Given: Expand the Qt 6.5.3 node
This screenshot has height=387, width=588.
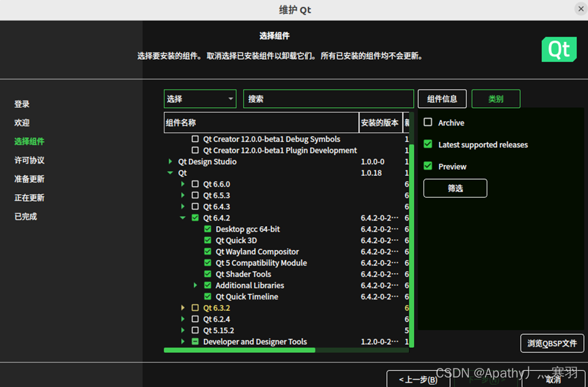Looking at the screenshot, I should tap(183, 195).
